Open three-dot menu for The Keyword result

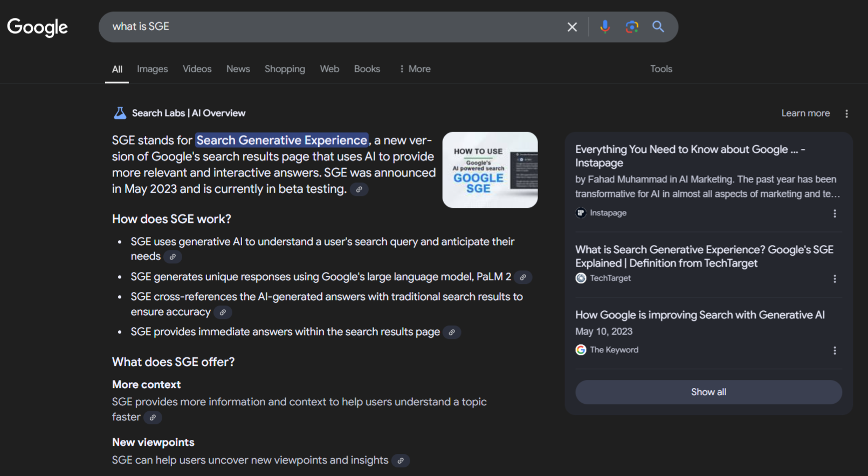(835, 351)
